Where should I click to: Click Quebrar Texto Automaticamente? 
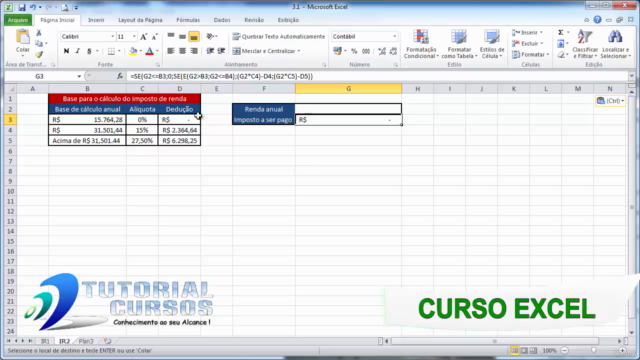pyautogui.click(x=279, y=37)
